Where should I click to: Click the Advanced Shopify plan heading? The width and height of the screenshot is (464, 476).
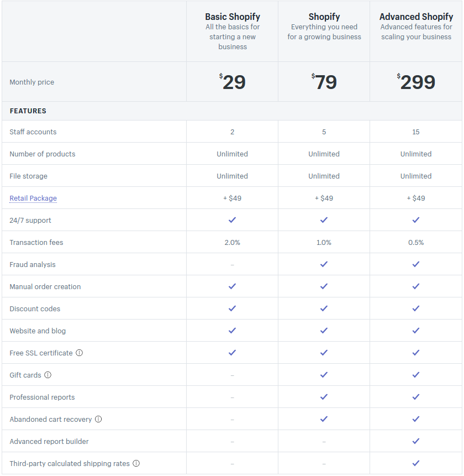pyautogui.click(x=416, y=17)
